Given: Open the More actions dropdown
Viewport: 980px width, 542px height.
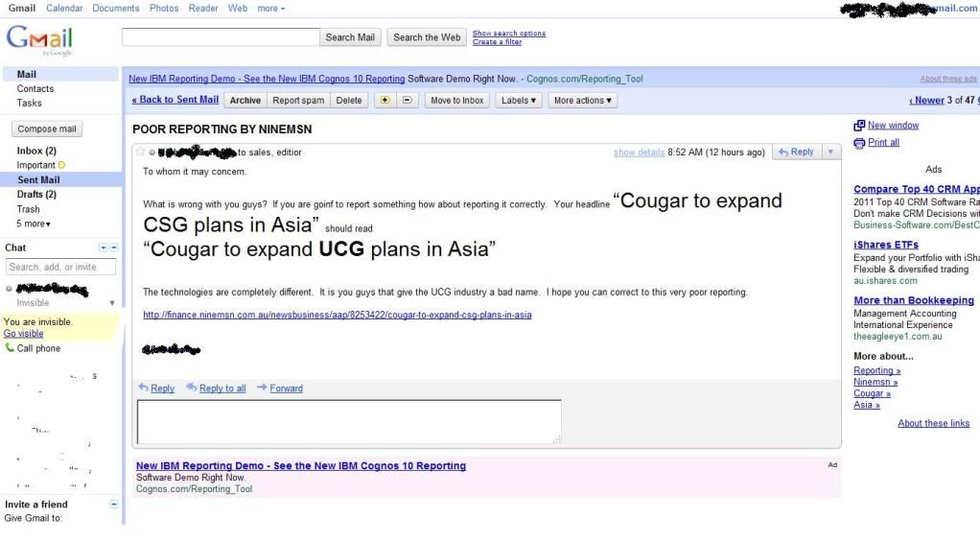Looking at the screenshot, I should click(582, 100).
